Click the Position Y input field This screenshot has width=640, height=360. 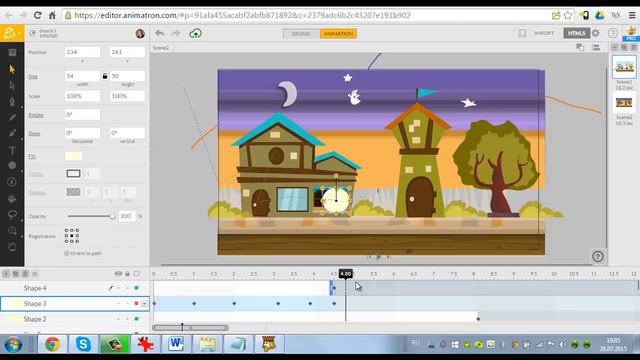(127, 52)
